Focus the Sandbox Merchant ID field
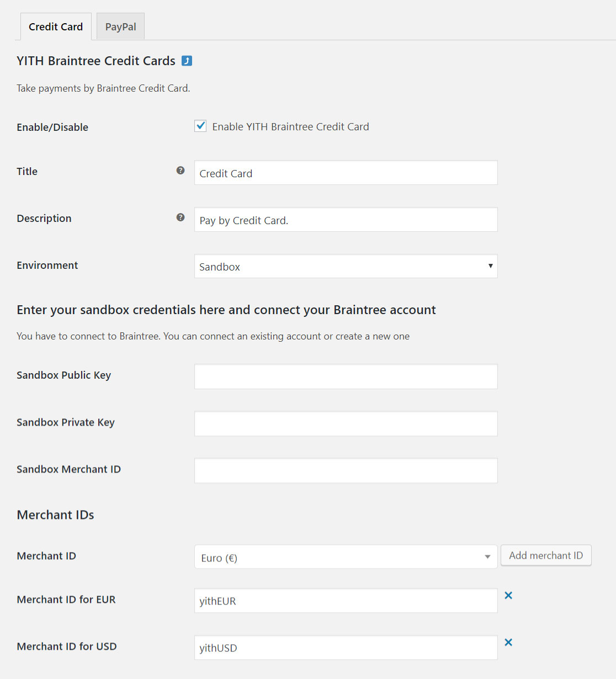The image size is (616, 679). [x=346, y=470]
